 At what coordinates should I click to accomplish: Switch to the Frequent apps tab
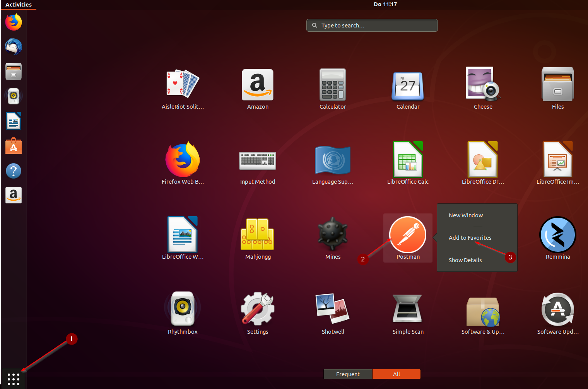(x=348, y=374)
